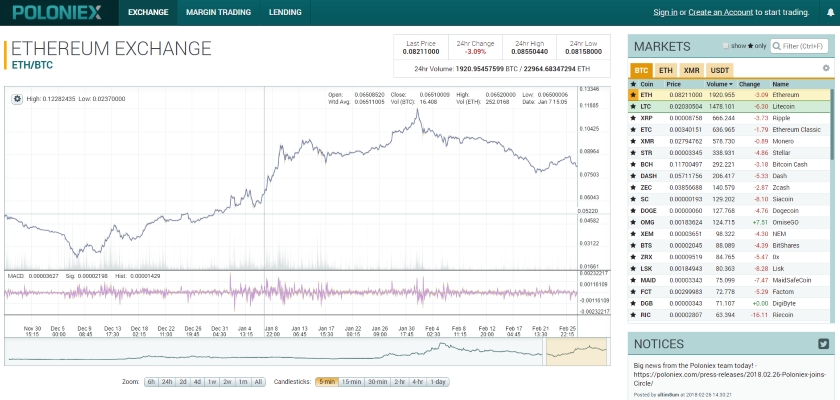Star the XRP market row

click(633, 118)
